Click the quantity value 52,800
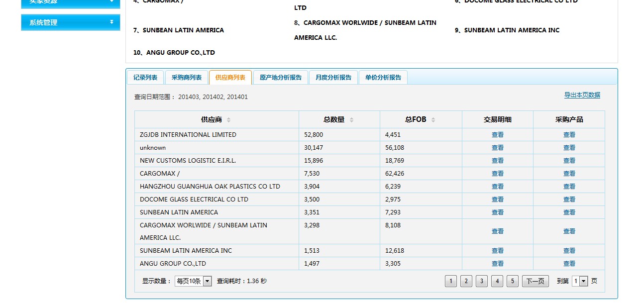This screenshot has width=644, height=304. 314,135
